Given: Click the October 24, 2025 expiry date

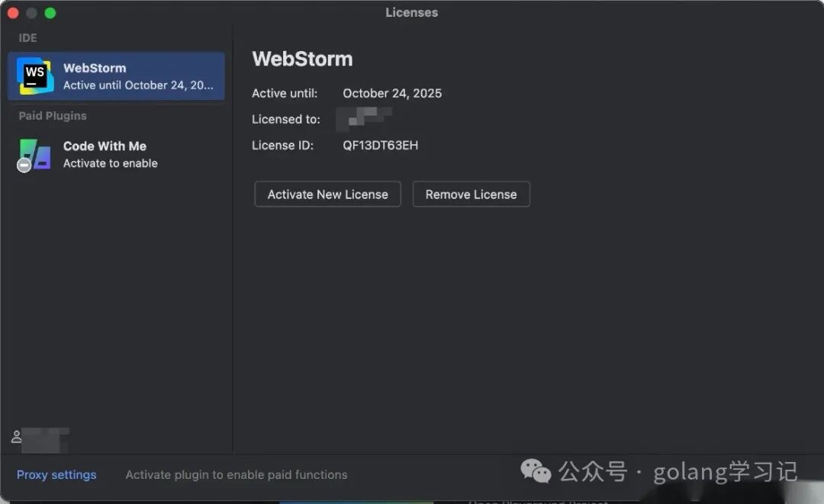Looking at the screenshot, I should pos(392,94).
